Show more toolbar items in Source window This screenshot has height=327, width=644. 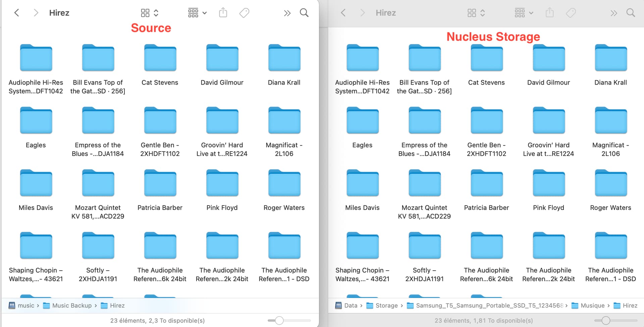pos(287,13)
